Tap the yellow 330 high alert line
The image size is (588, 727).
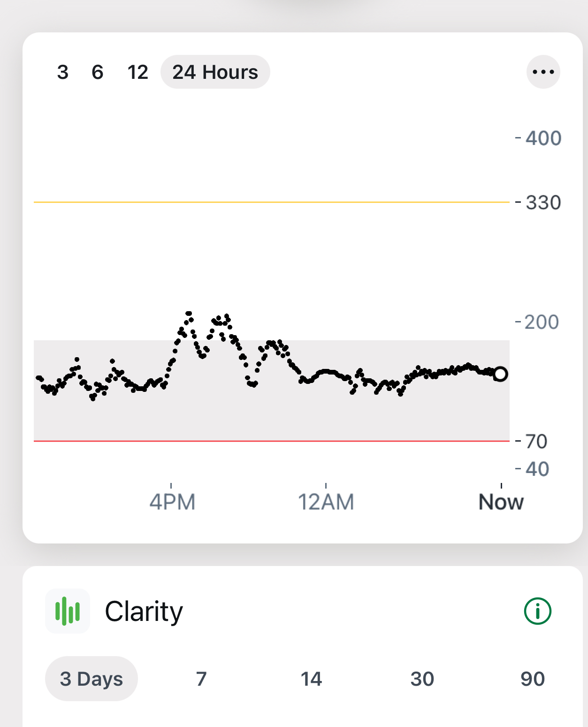point(271,202)
